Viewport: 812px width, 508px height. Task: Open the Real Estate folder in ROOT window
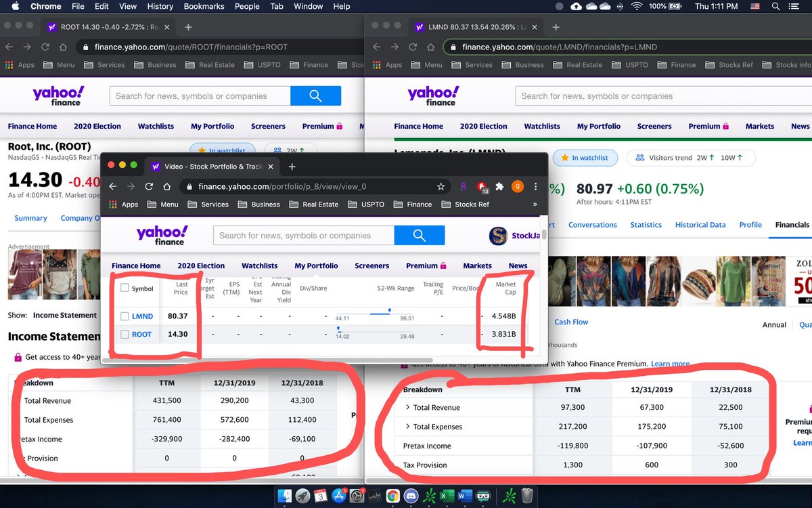(x=210, y=65)
